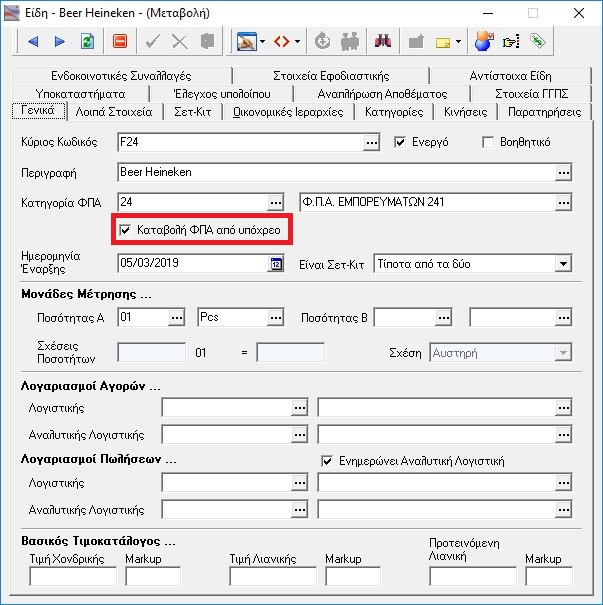Click the pointing hand list icon
Screen dimensions: 603x605
pos(511,41)
